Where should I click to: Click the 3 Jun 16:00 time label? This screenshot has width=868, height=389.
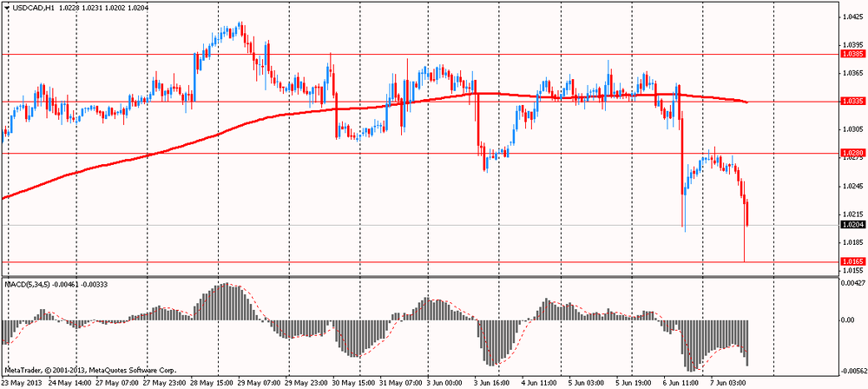pyautogui.click(x=491, y=382)
